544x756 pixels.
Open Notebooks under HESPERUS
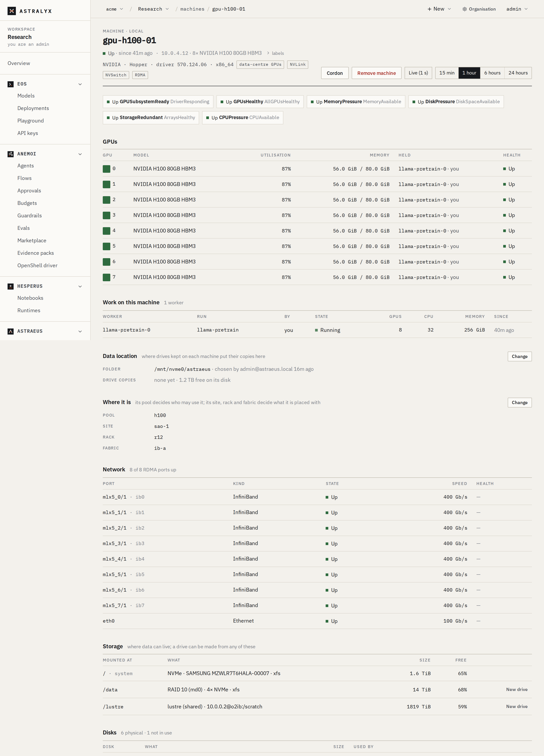[30, 298]
